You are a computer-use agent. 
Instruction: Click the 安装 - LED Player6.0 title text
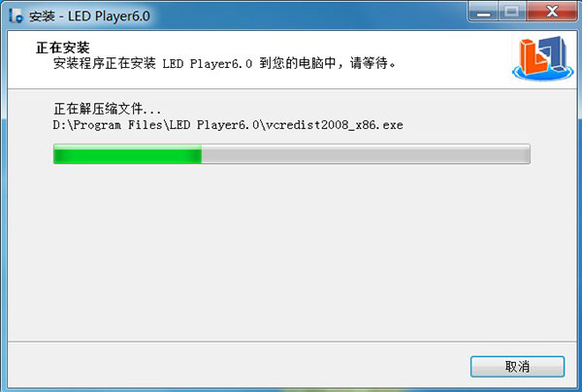(x=89, y=16)
